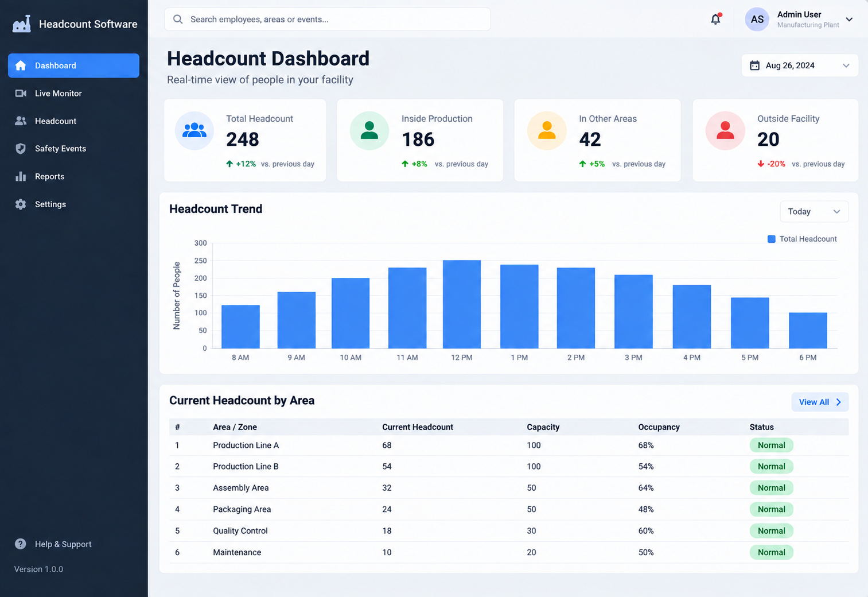The width and height of the screenshot is (868, 597).
Task: Click the 6 PM bar in the chart
Action: [808, 331]
